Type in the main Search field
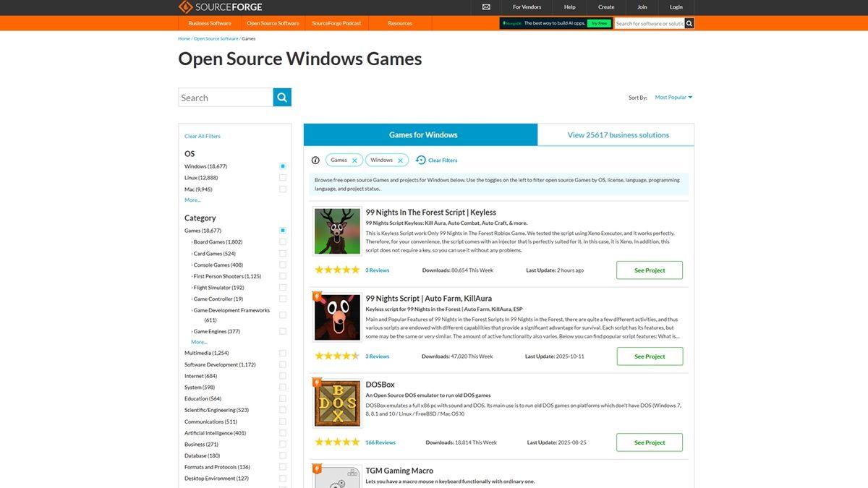 (x=226, y=98)
